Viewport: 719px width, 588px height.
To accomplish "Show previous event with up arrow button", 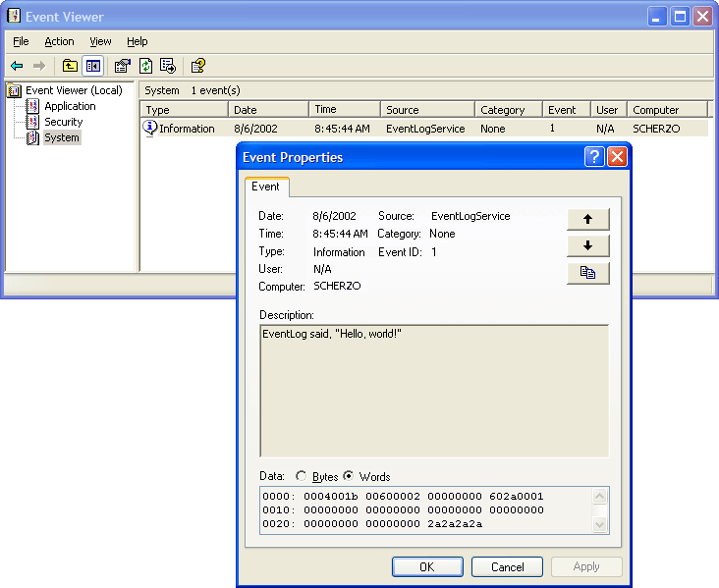I will pyautogui.click(x=587, y=219).
